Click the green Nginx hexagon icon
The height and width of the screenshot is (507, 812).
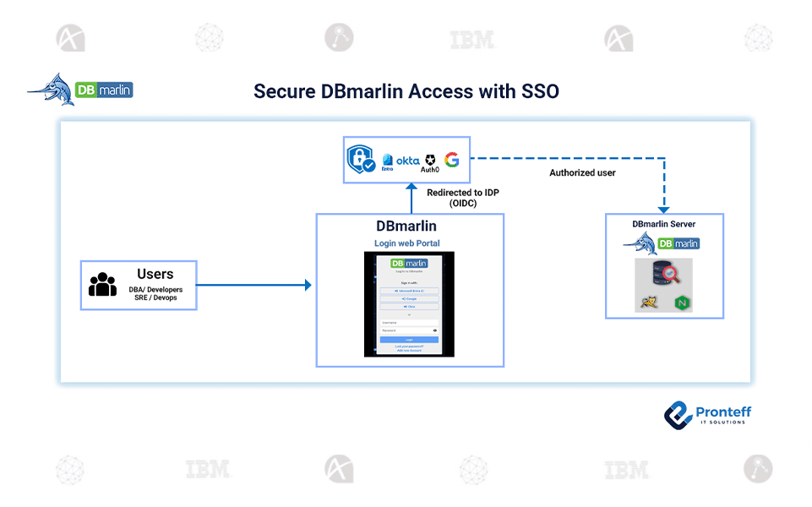(x=682, y=303)
